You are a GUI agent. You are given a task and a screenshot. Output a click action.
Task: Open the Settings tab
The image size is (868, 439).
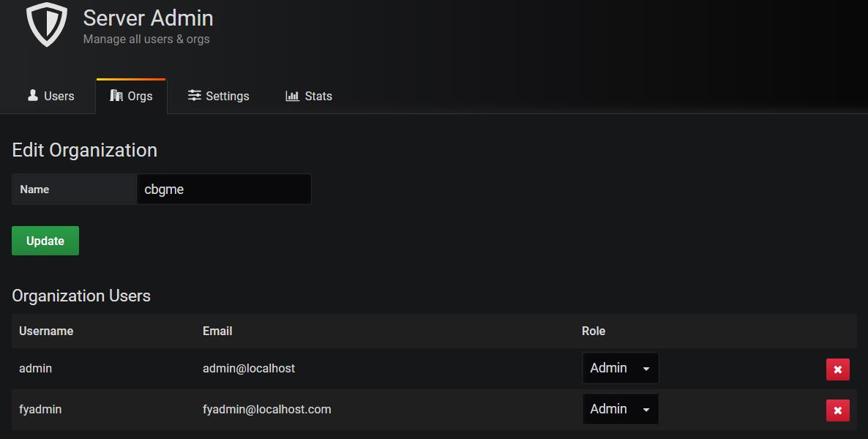point(218,96)
